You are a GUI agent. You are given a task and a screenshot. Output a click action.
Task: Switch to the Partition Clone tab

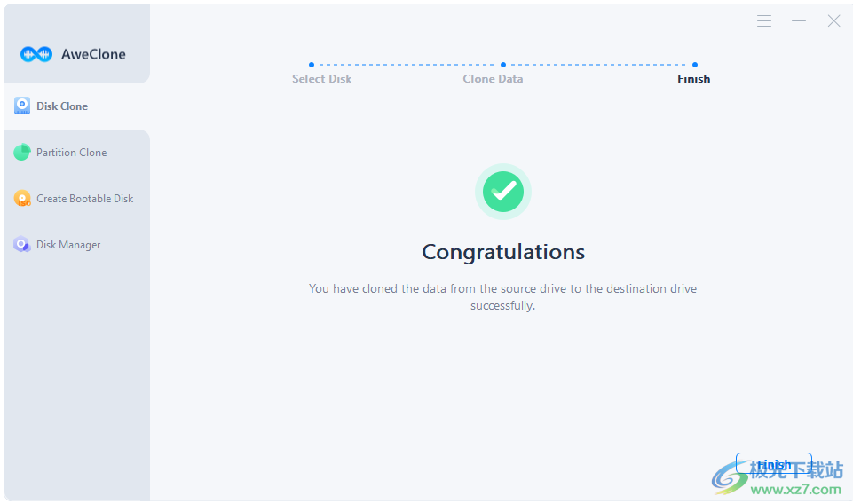[x=76, y=153]
